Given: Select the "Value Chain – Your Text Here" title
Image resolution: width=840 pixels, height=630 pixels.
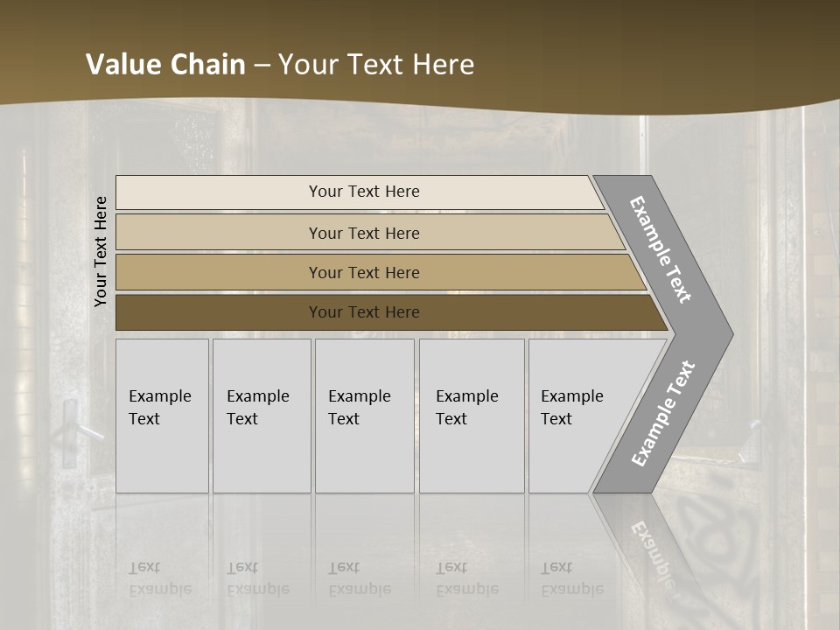Looking at the screenshot, I should [280, 65].
